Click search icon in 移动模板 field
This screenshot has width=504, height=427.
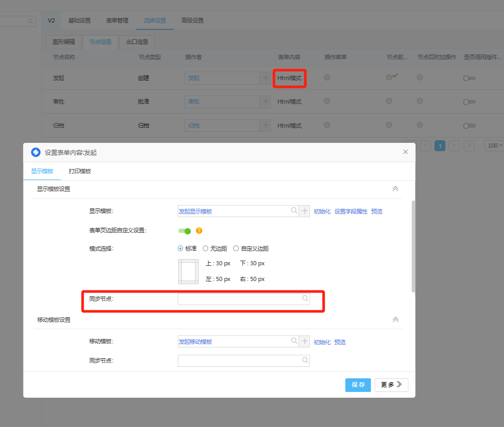pyautogui.click(x=294, y=342)
